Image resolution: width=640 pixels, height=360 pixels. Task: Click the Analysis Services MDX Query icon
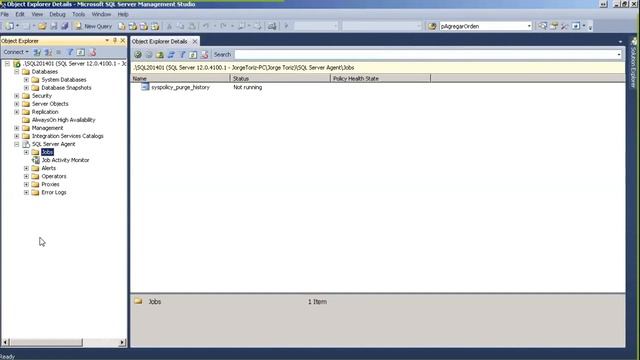click(x=133, y=26)
